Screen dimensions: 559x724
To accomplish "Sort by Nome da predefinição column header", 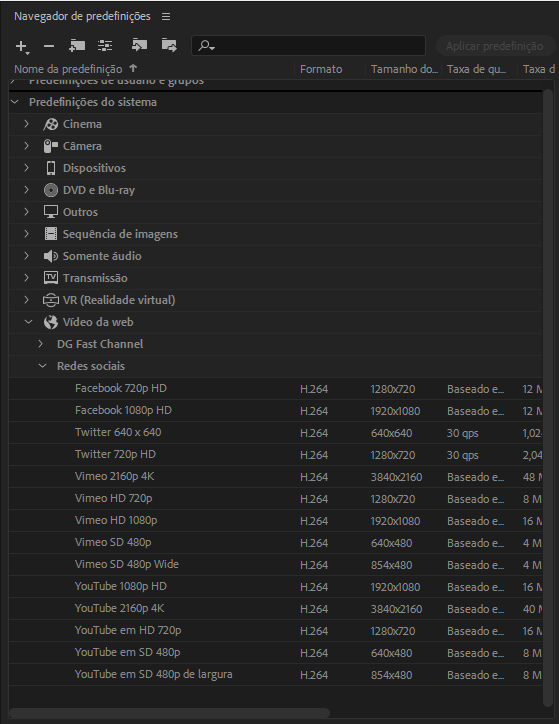I will 68,69.
